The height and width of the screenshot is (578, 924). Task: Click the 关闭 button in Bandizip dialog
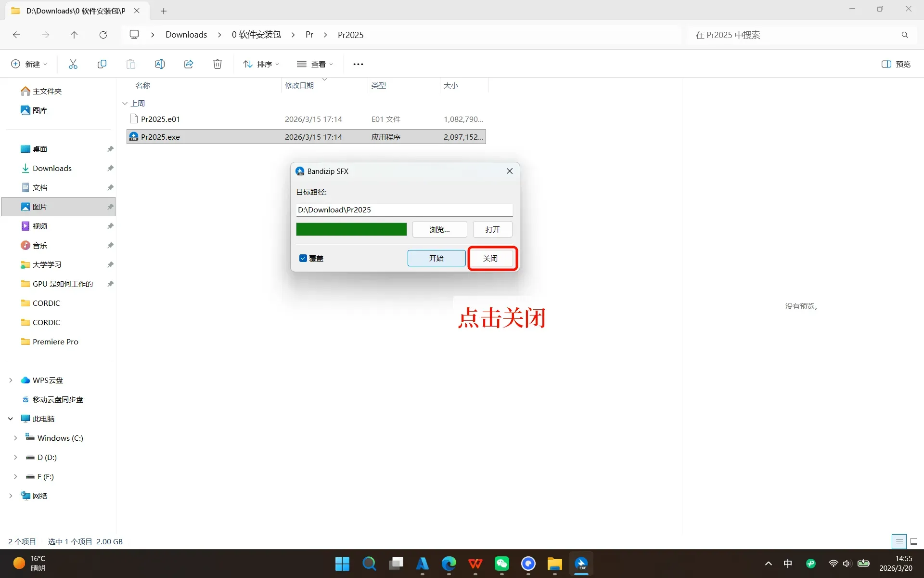point(490,258)
